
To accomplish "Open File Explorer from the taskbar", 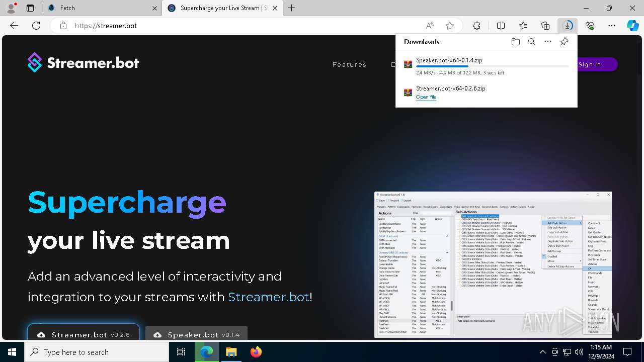I will pyautogui.click(x=231, y=352).
